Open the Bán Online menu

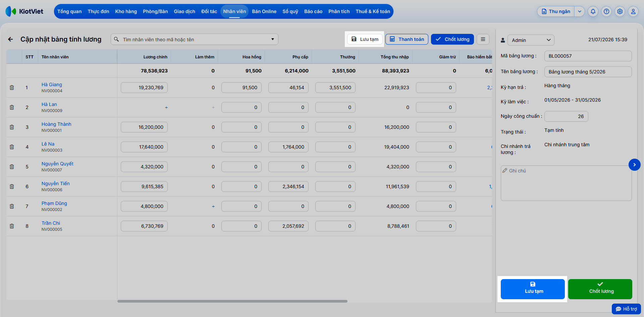click(x=264, y=11)
